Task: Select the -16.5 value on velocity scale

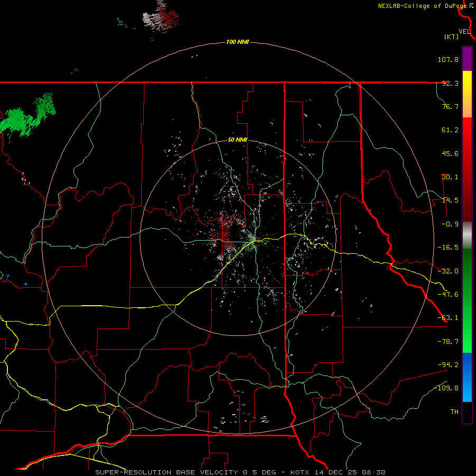Action: click(448, 248)
